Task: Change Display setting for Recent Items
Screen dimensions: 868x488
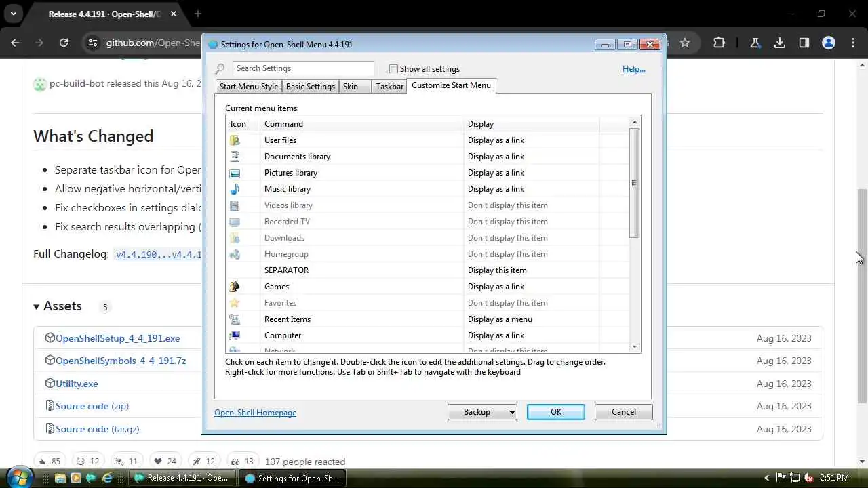Action: (531, 319)
